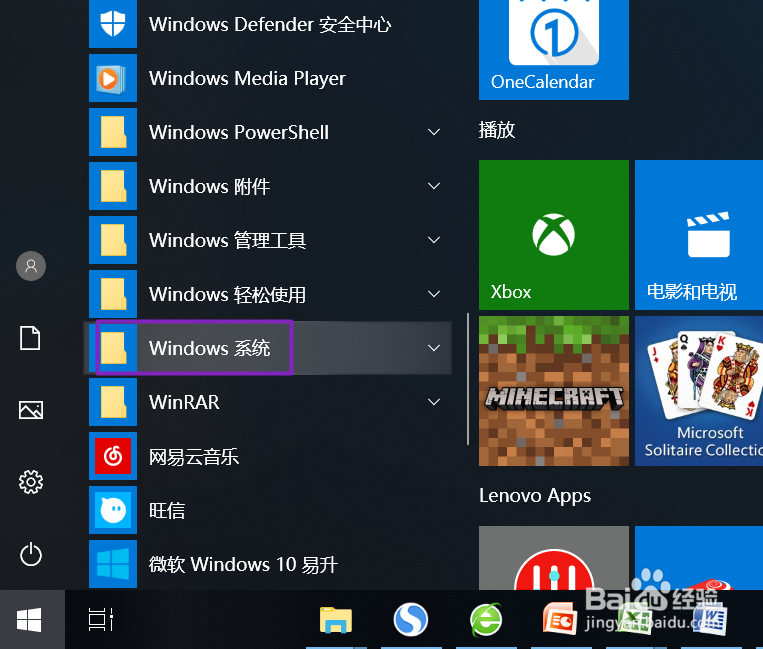Click the 播放 group heading
This screenshot has width=763, height=649.
tap(497, 130)
